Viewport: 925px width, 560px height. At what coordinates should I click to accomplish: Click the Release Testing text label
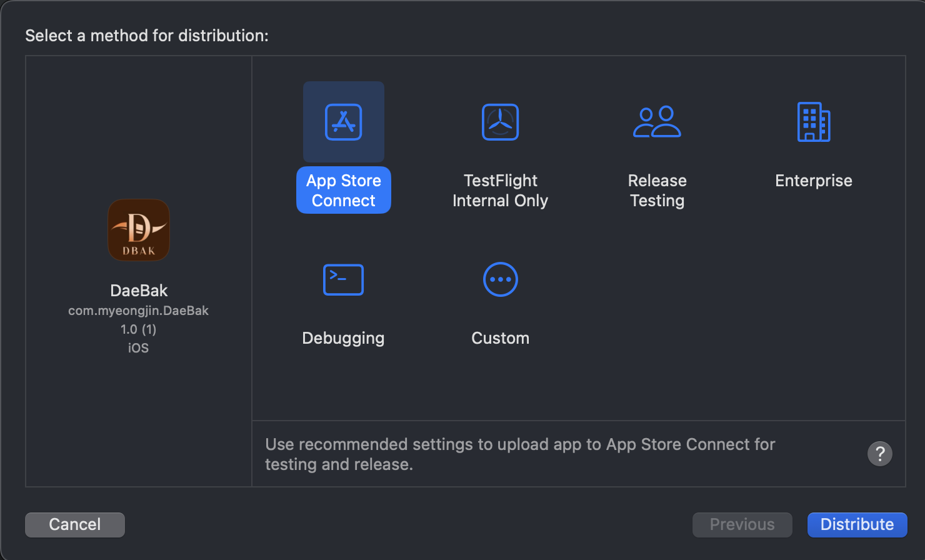click(657, 191)
